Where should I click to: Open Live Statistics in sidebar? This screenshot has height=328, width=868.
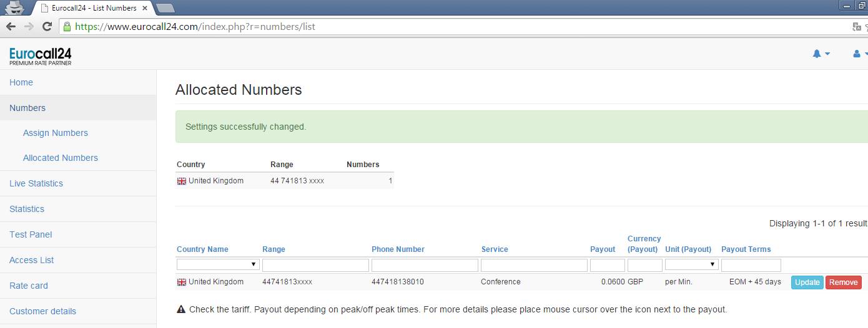36,183
